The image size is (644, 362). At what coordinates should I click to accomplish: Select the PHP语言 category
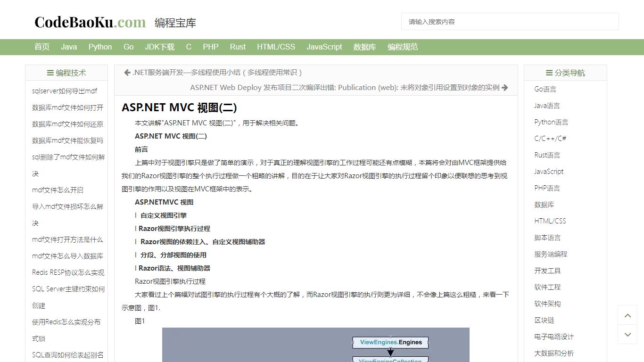[547, 188]
